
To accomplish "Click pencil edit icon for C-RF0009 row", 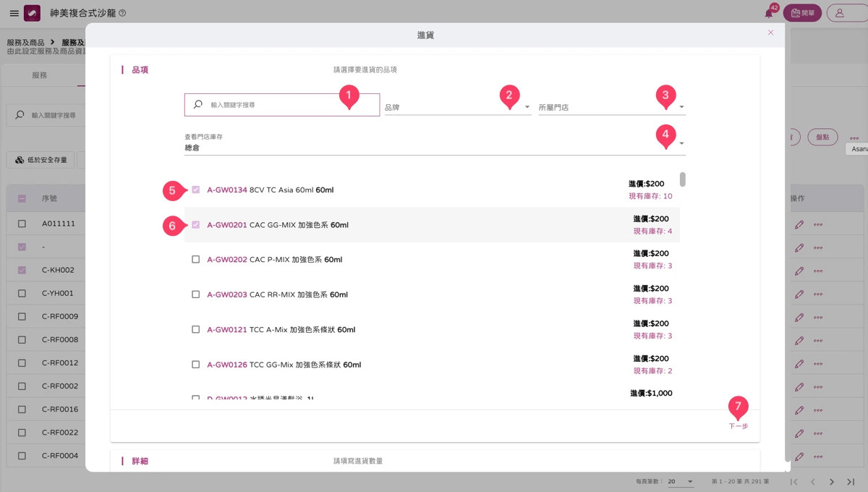I will pos(799,317).
